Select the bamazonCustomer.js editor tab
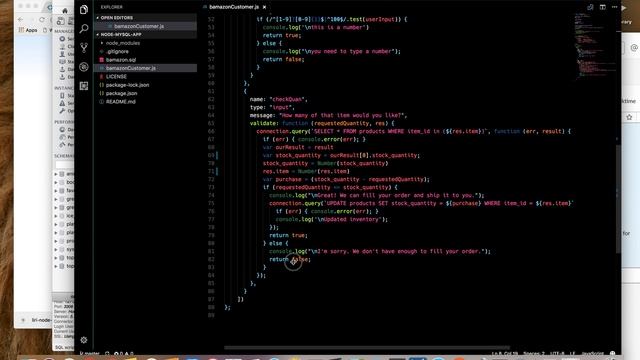The image size is (640, 360). click(233, 7)
